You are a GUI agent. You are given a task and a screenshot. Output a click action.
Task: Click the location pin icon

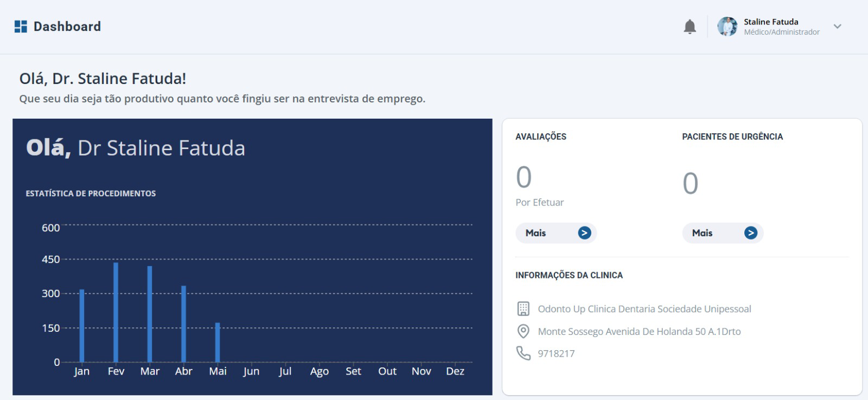click(x=523, y=331)
